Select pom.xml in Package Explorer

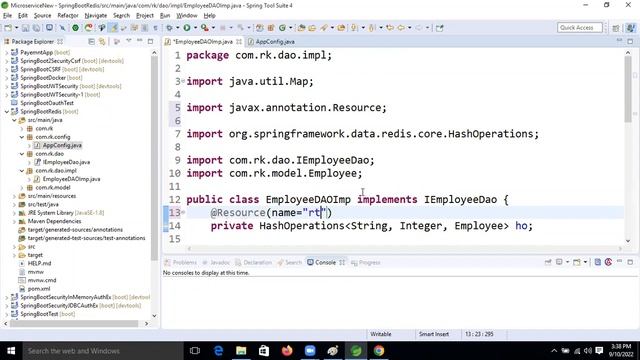39,289
